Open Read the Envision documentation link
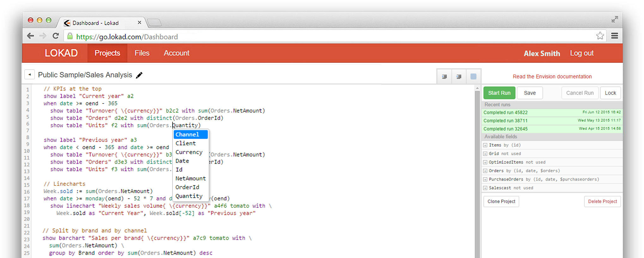 click(552, 77)
